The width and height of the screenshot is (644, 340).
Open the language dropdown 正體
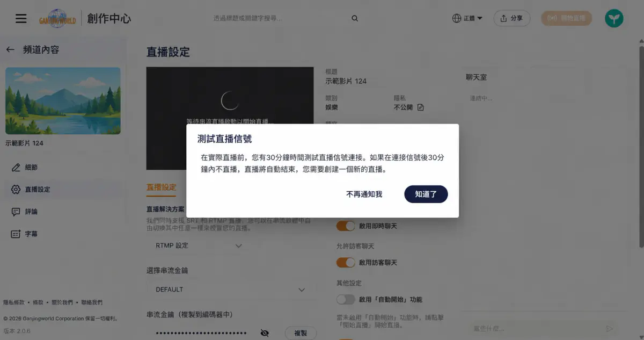click(x=467, y=18)
